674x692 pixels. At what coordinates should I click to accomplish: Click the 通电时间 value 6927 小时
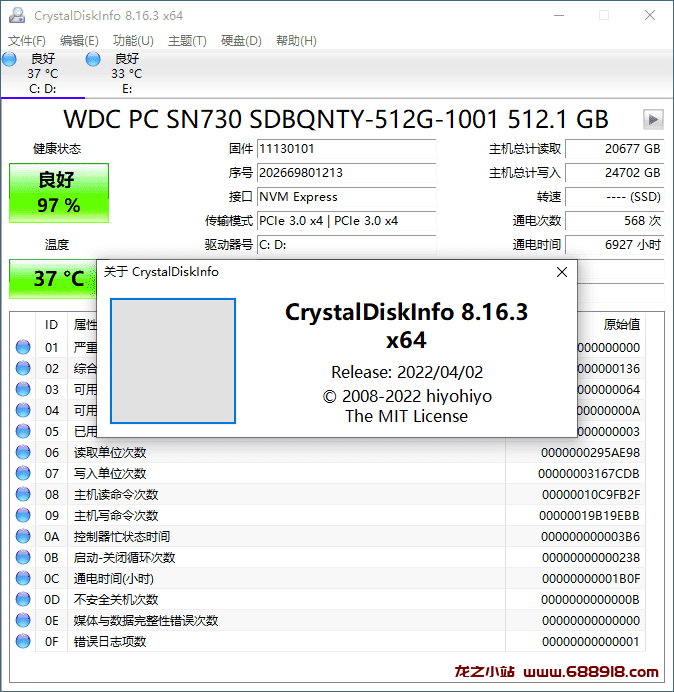click(614, 244)
